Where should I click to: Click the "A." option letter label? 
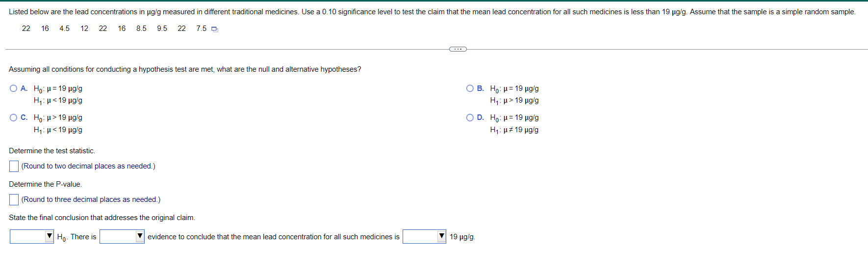coord(24,88)
